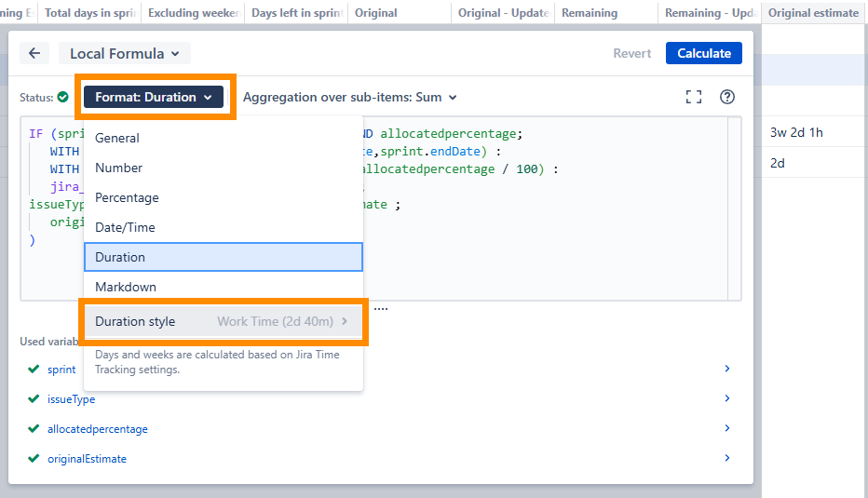
Task: Open the Duration style submenu
Action: pos(224,321)
